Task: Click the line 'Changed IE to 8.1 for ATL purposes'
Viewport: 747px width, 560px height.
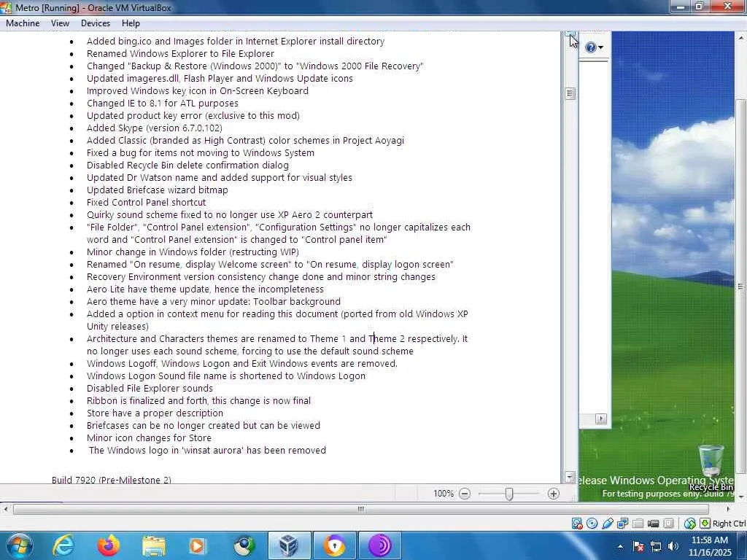Action: pos(163,104)
